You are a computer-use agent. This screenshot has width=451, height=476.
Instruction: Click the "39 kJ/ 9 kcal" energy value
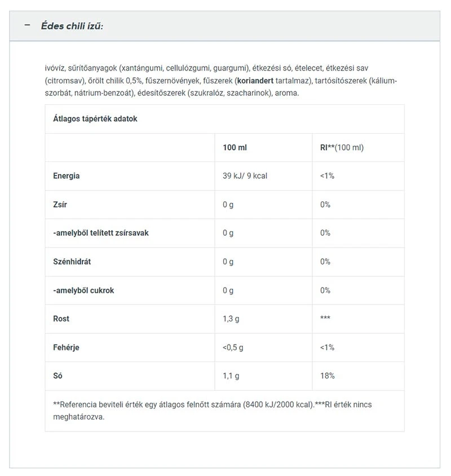[x=245, y=176]
